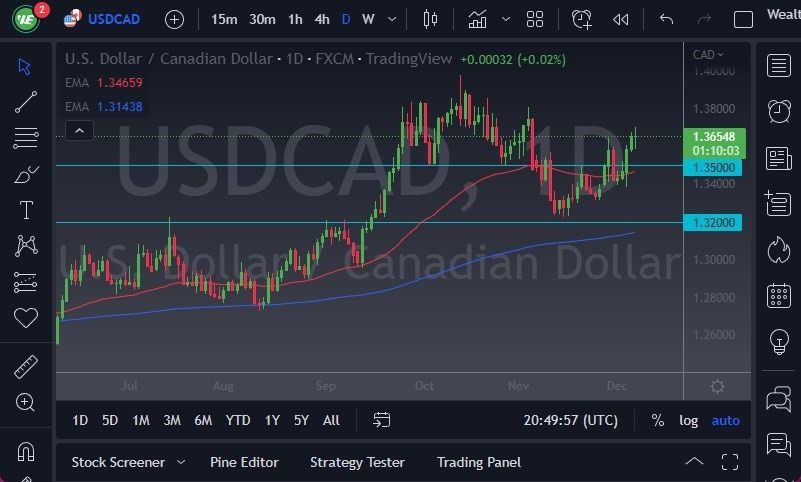Screen dimensions: 801x482
Task: Select the weekly W timeframe
Action: click(368, 19)
